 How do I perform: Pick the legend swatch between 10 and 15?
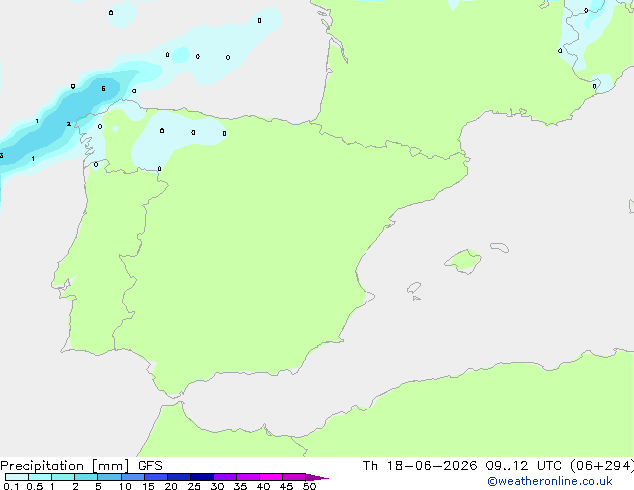click(133, 477)
